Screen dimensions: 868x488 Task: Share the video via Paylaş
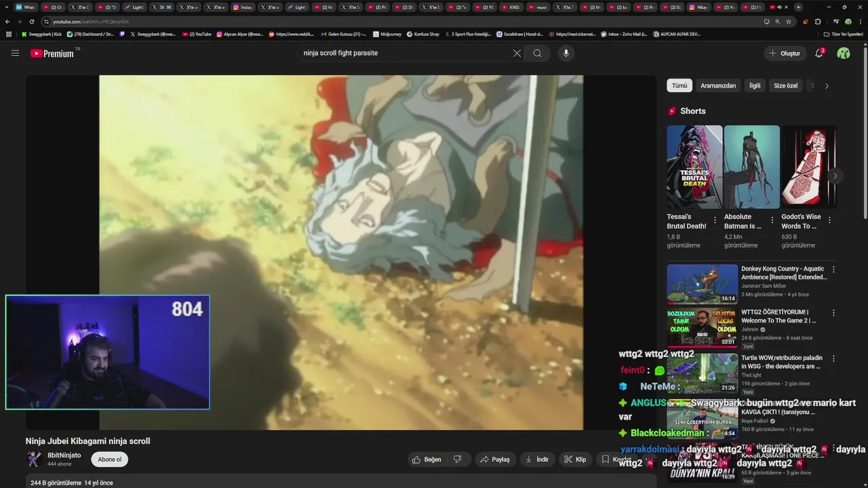(x=494, y=460)
